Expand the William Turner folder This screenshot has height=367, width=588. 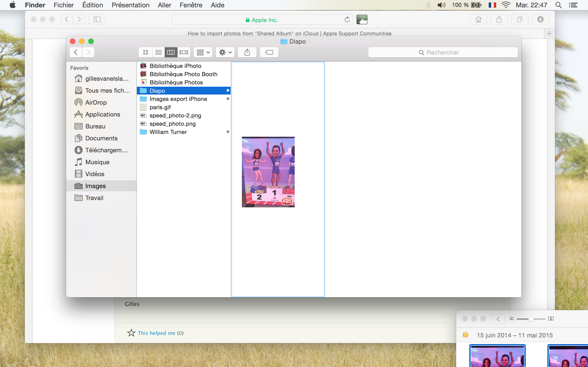(228, 132)
